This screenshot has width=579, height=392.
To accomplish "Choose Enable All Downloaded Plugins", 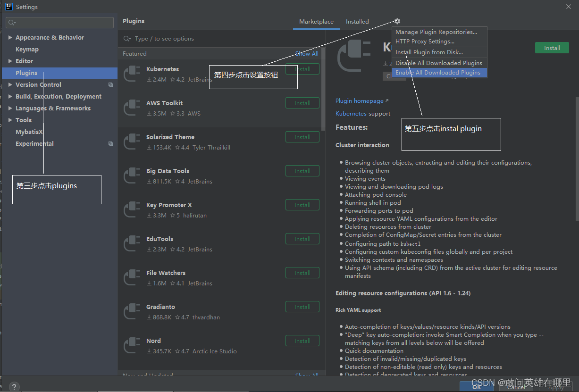I will pyautogui.click(x=439, y=73).
